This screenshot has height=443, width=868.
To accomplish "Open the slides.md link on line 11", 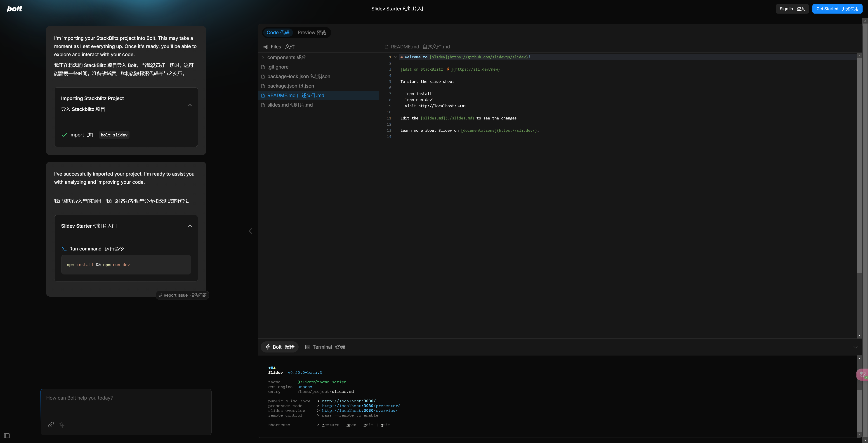I will coord(447,118).
